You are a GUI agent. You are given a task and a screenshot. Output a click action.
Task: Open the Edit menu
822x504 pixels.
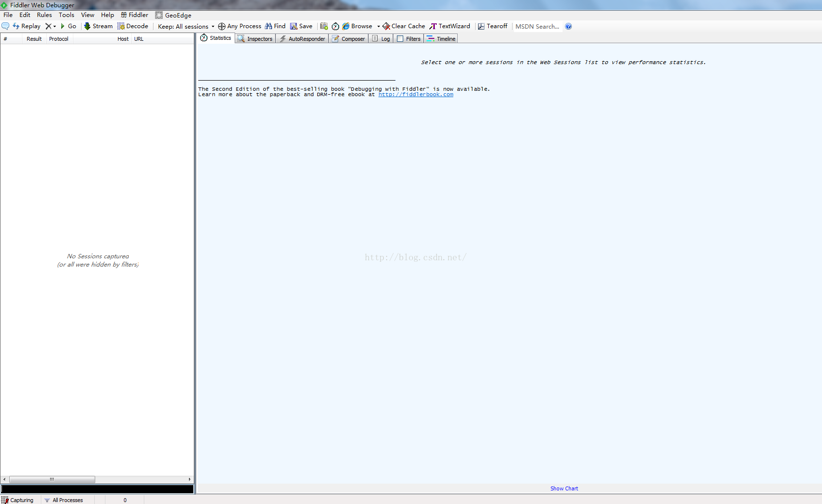click(25, 15)
